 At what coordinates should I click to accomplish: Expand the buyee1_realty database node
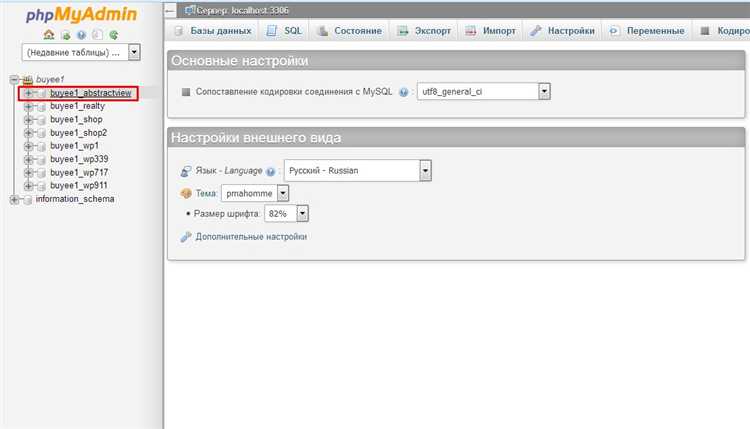28,106
